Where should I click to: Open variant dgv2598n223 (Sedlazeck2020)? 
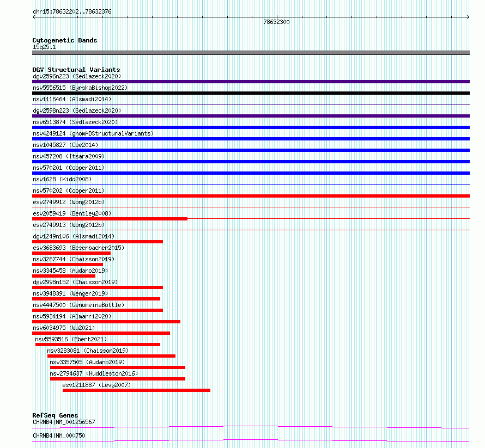pyautogui.click(x=77, y=111)
